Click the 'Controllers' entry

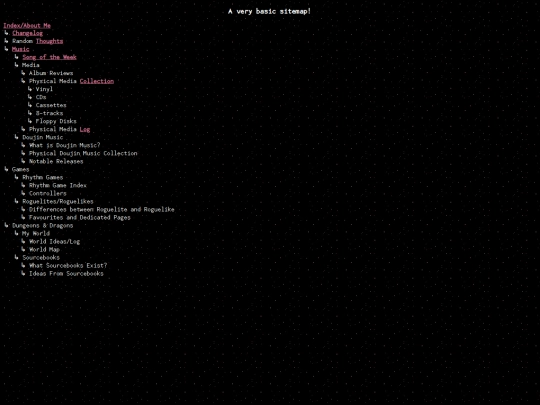48,194
